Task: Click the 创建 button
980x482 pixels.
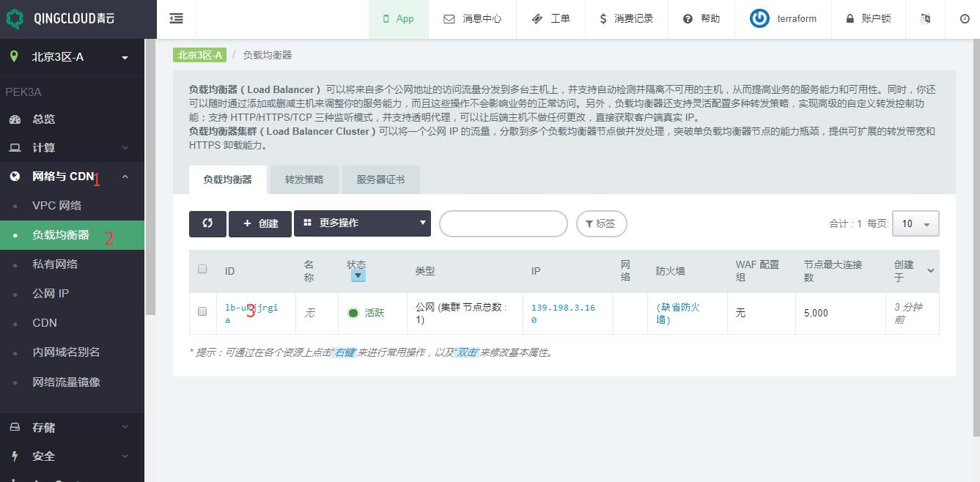Action: (x=260, y=223)
